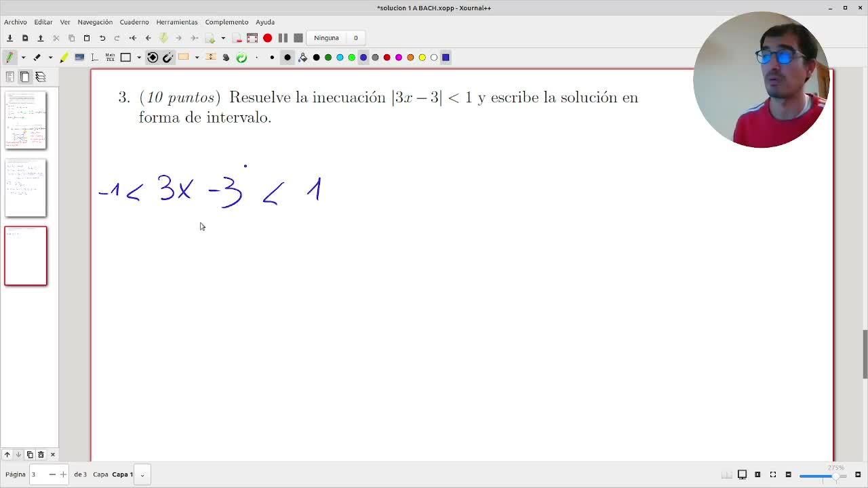Switch sidebar to layers tab

[x=41, y=77]
